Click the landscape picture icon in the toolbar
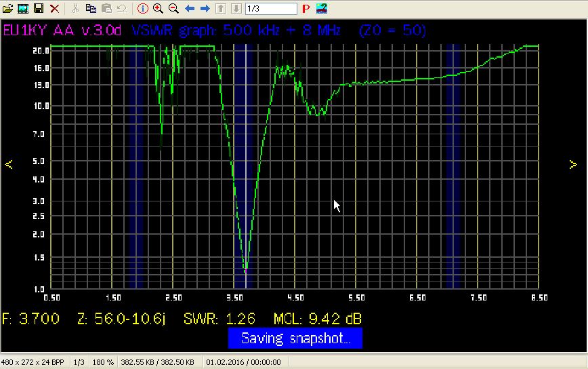This screenshot has height=369, width=588. coord(322,9)
